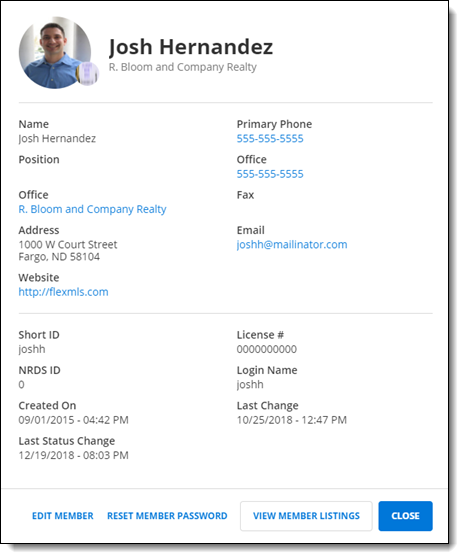Click the Created On date value
This screenshot has height=559, width=464.
point(73,420)
